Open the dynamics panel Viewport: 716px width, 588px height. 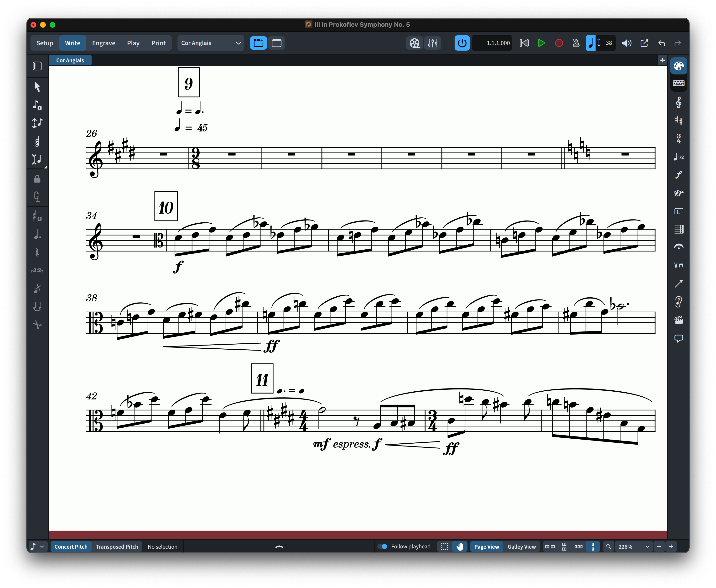coord(678,175)
